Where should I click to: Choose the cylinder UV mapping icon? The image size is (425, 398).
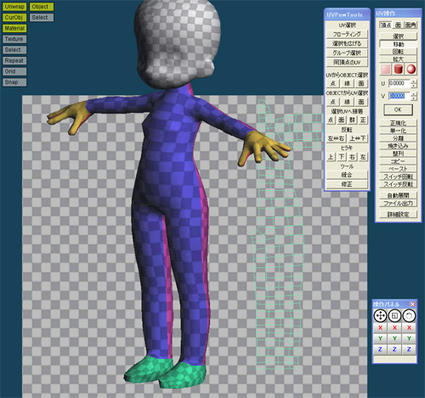(x=398, y=70)
